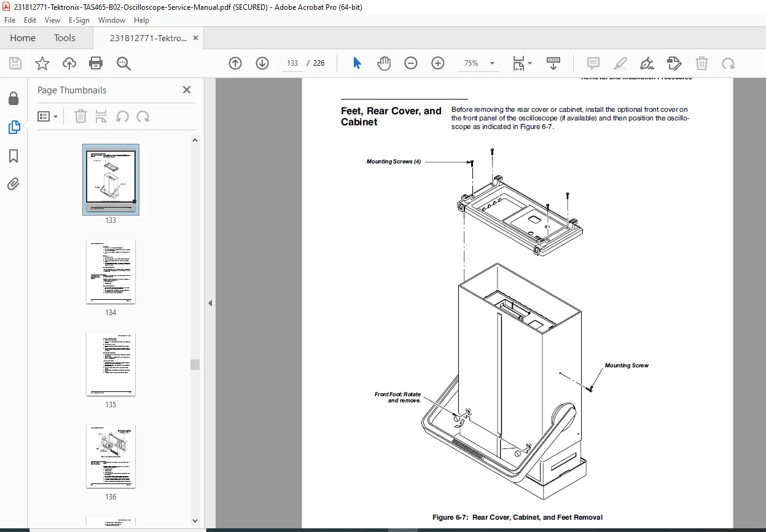This screenshot has height=532, width=766.
Task: Add a sticky note comment
Action: coord(593,63)
